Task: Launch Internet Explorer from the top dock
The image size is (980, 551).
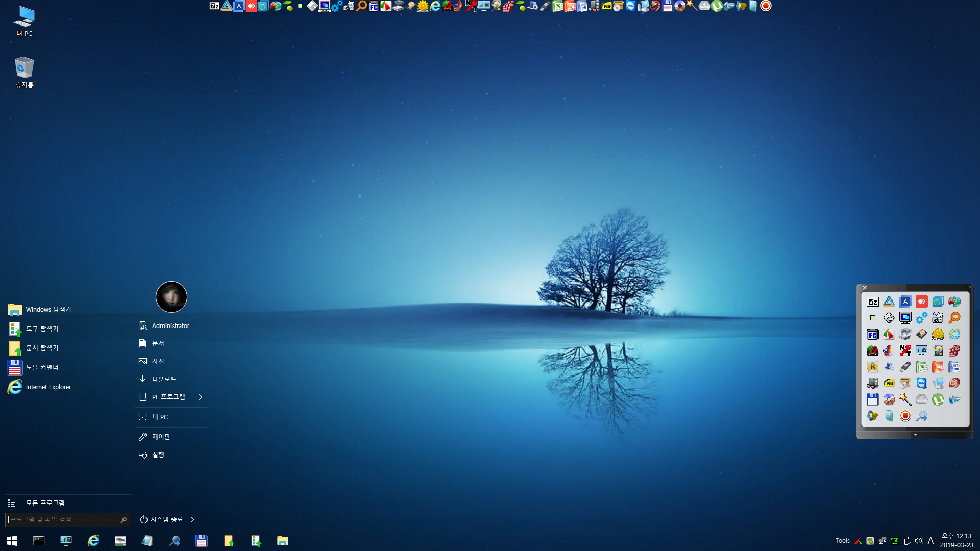Action: [435, 6]
